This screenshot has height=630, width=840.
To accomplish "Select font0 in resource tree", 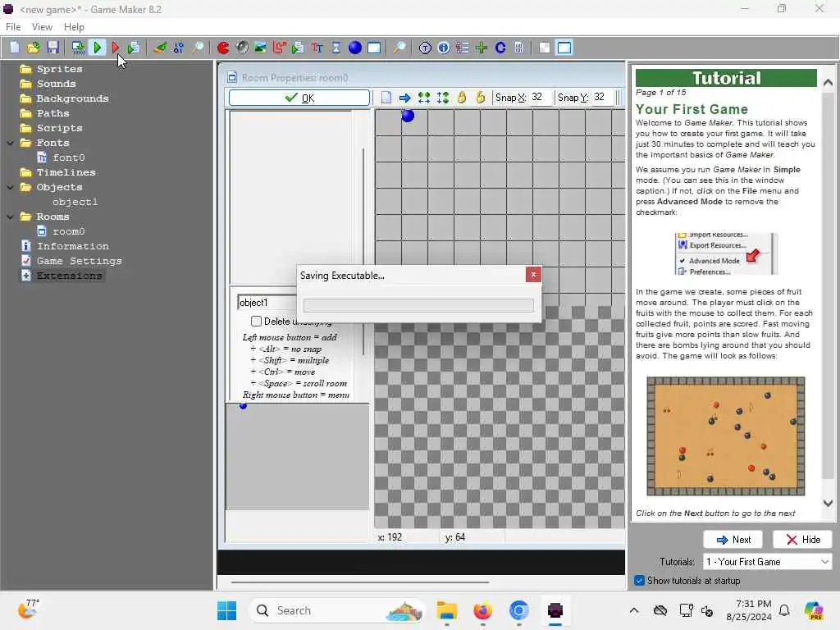I will [68, 157].
